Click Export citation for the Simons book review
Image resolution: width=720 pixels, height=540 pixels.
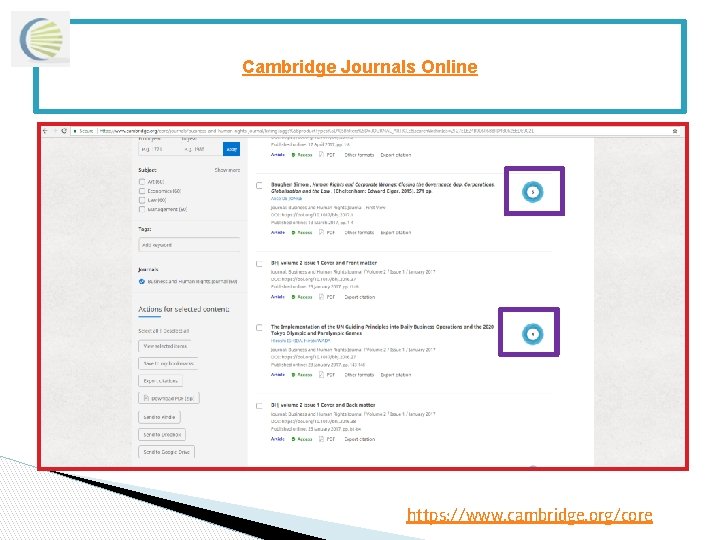coord(396,233)
